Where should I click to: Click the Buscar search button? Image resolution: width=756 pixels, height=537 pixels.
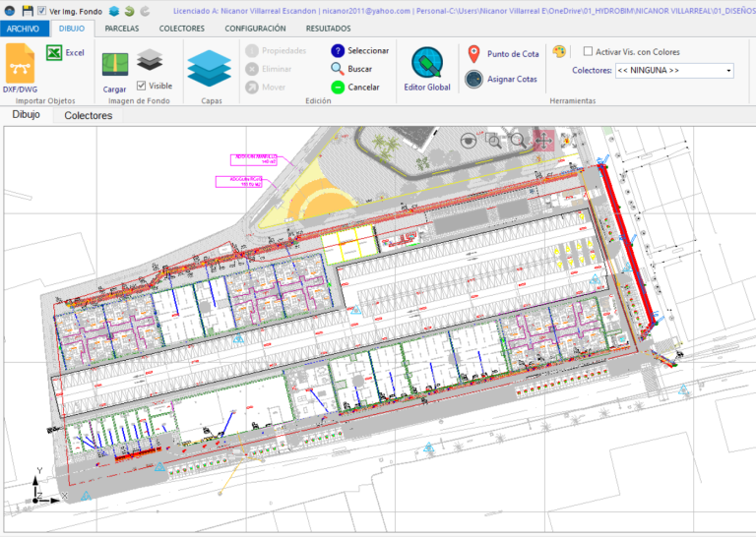351,69
